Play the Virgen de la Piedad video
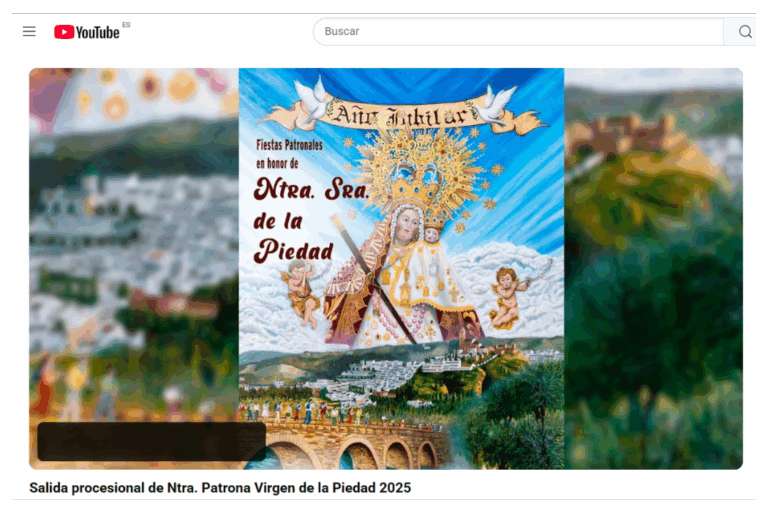The image size is (768, 513). 386,269
